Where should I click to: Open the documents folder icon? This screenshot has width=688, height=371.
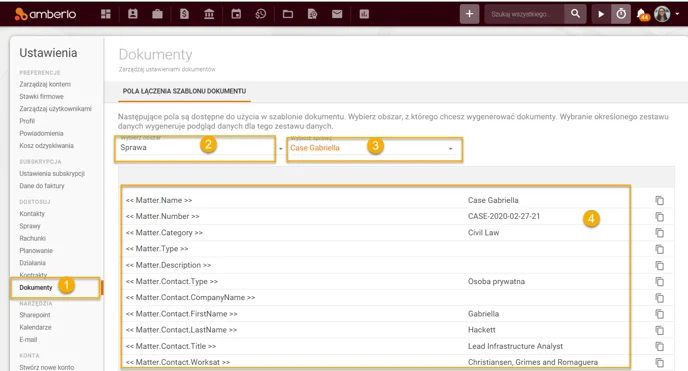click(288, 14)
